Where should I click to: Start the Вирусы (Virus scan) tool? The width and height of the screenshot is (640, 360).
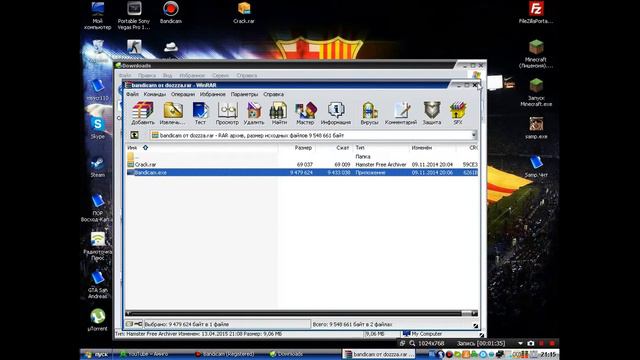point(369,113)
